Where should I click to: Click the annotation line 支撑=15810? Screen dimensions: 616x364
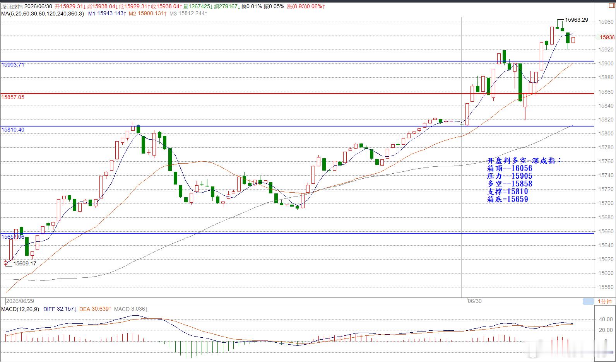click(x=507, y=191)
